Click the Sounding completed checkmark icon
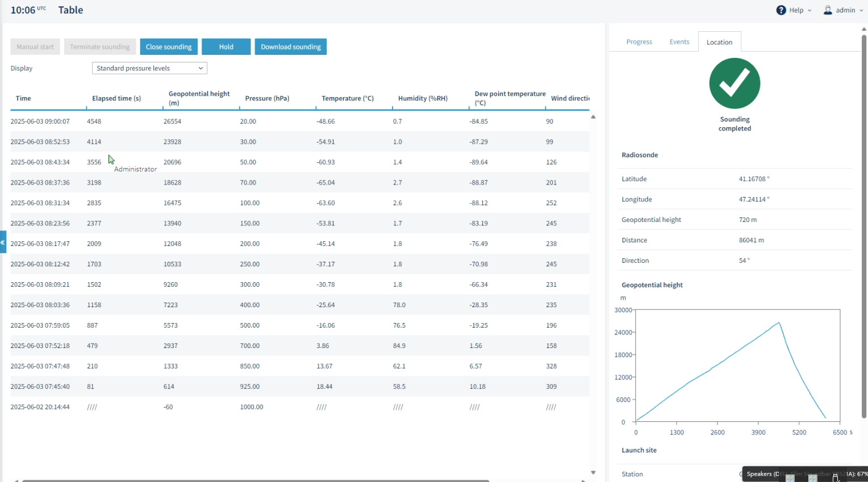The width and height of the screenshot is (868, 482). [735, 83]
